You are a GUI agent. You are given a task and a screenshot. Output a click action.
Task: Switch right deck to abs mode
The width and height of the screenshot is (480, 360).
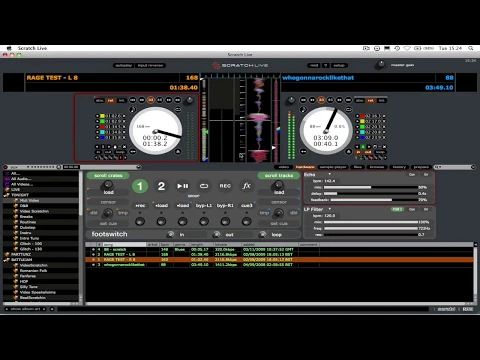tap(359, 100)
